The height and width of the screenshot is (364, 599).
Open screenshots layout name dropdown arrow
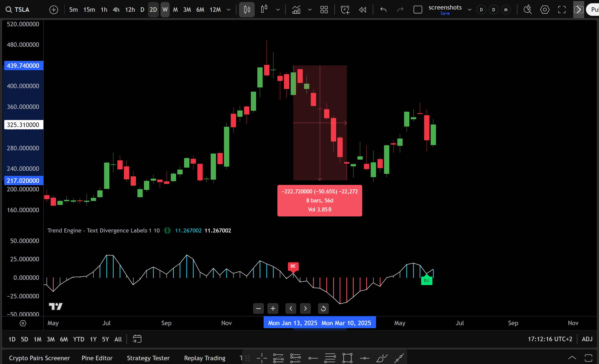[470, 10]
